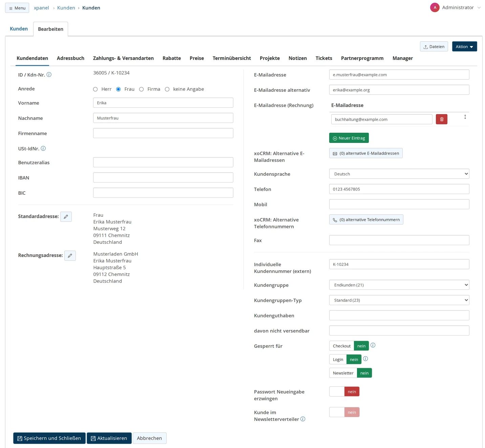Click into the IBAN input field
This screenshot has width=485, height=448.
click(x=163, y=177)
